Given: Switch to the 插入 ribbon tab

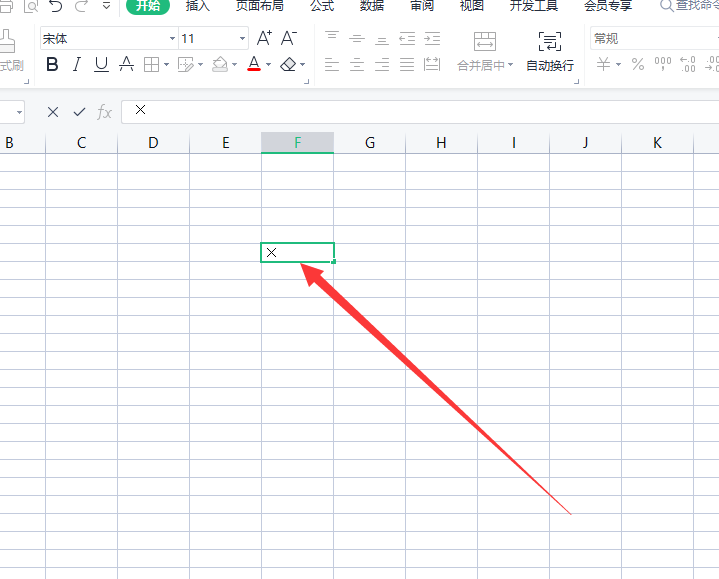Looking at the screenshot, I should coord(198,6).
